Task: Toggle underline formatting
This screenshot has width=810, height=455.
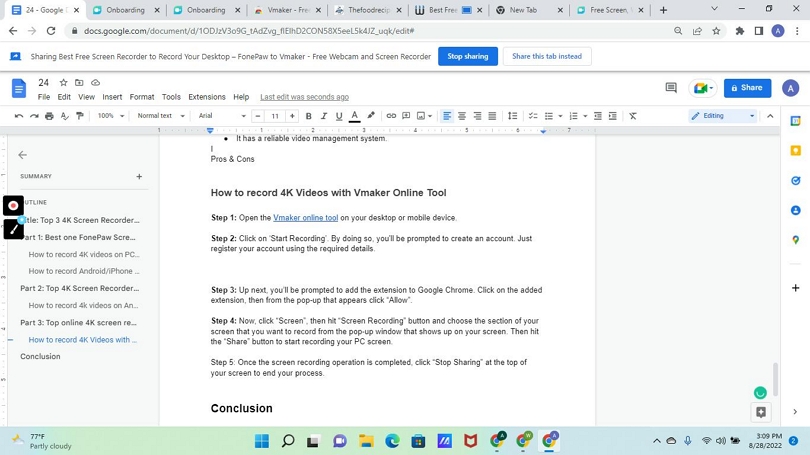Action: pyautogui.click(x=339, y=116)
